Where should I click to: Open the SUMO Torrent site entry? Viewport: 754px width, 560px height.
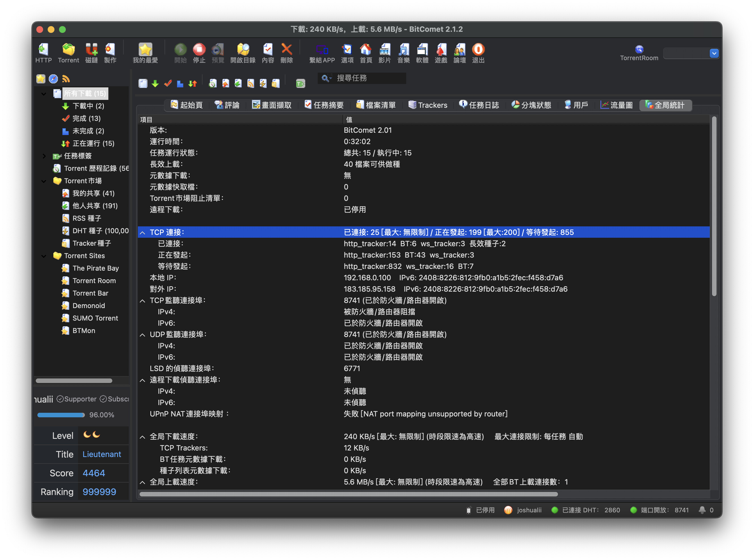coord(95,318)
